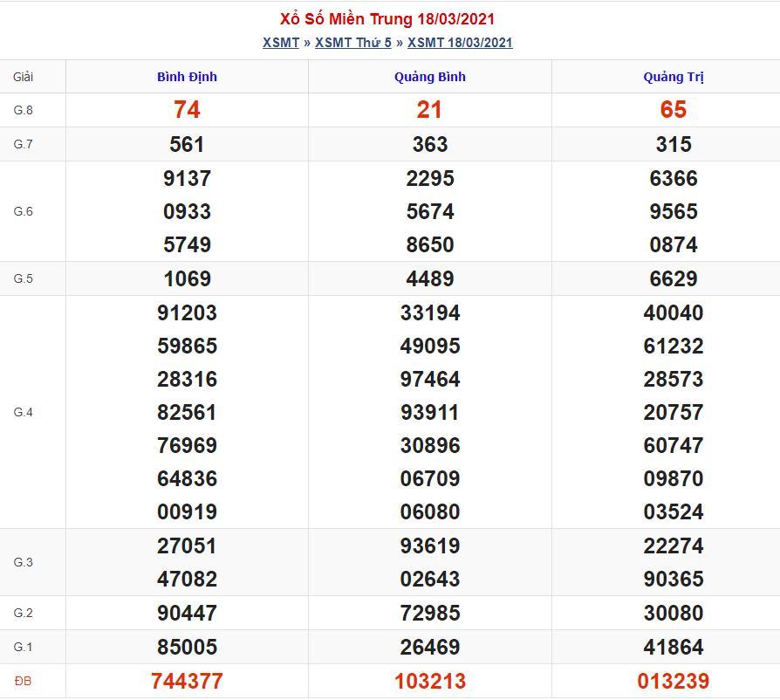Screen dimensions: 780x700
Task: Open the Quảng Trị province link
Action: click(673, 77)
